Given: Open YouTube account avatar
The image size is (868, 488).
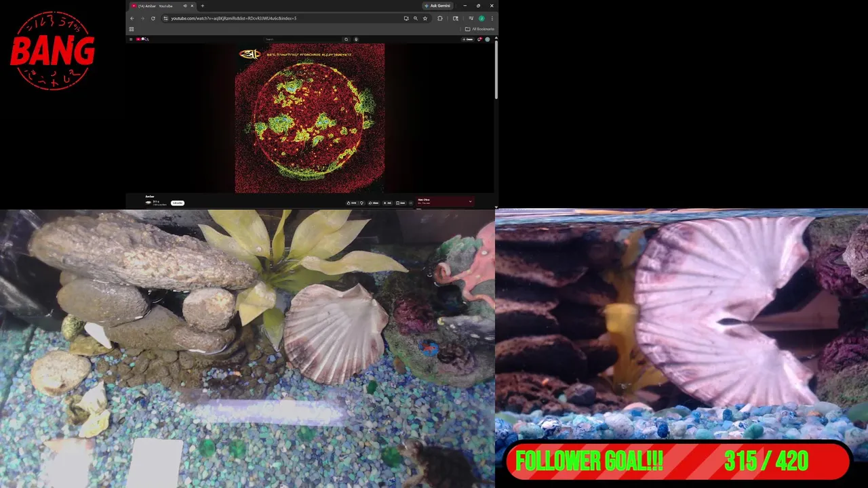Looking at the screenshot, I should [488, 39].
